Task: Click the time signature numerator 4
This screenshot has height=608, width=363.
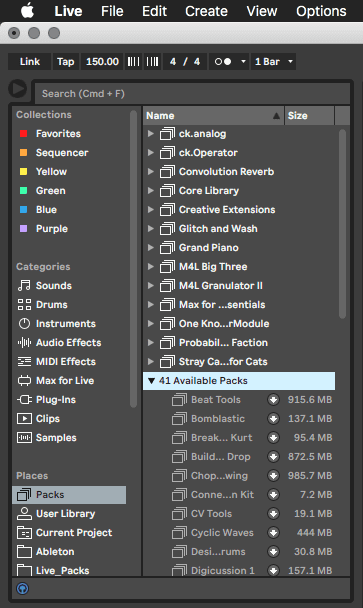Action: point(173,62)
